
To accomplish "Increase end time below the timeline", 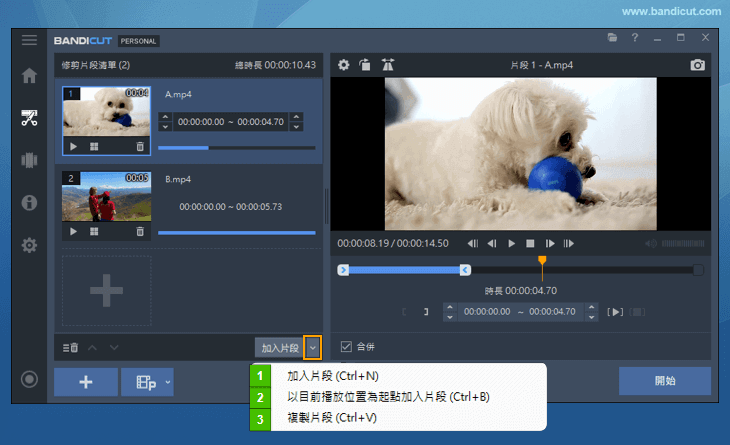I will point(591,307).
